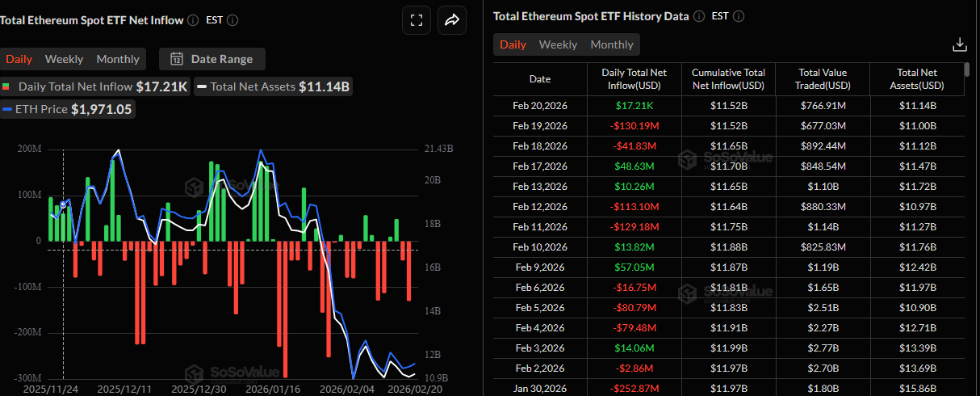Click the Total Value Traded column header

(x=823, y=79)
